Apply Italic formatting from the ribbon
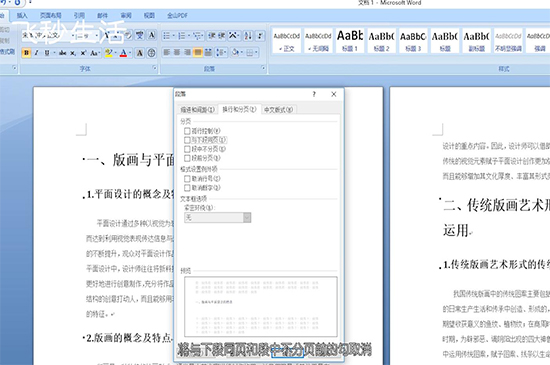The image size is (550, 365). [x=36, y=53]
